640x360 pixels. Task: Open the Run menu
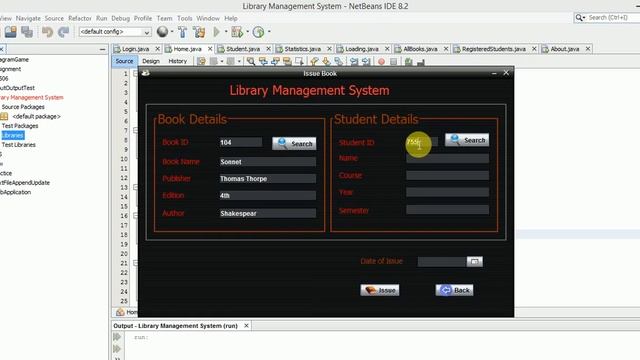pos(102,18)
